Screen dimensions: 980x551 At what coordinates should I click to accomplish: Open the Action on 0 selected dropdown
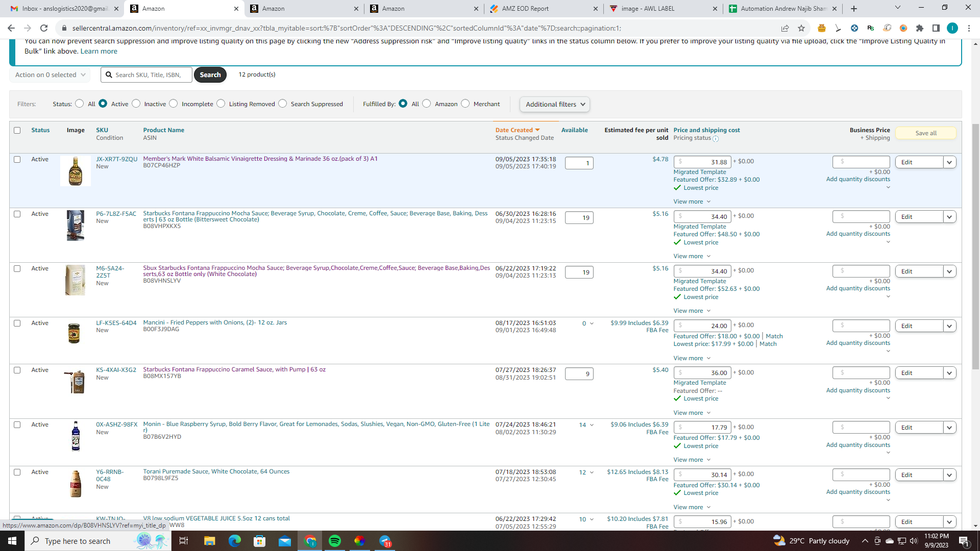point(50,74)
